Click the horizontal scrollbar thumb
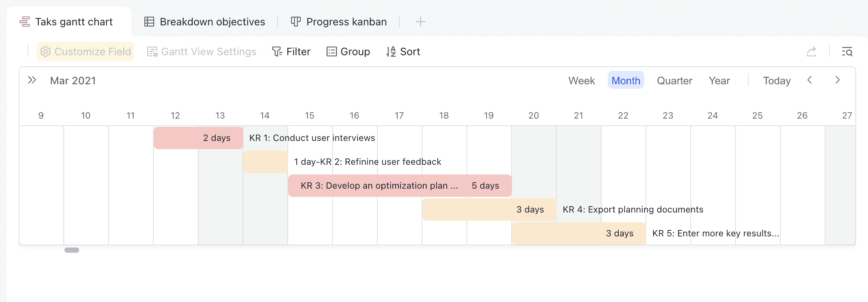This screenshot has height=302, width=868. point(72,250)
